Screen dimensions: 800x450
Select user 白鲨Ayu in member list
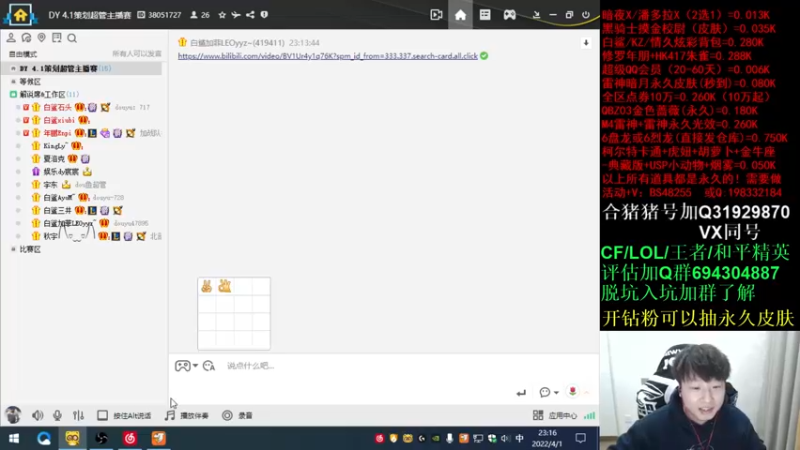tap(59, 197)
